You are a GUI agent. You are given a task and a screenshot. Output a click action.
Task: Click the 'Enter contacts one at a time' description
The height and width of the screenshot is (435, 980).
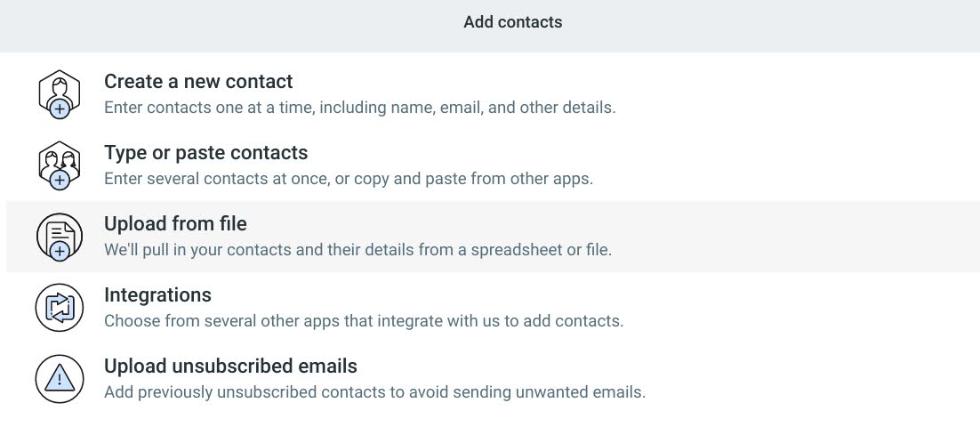tap(359, 108)
